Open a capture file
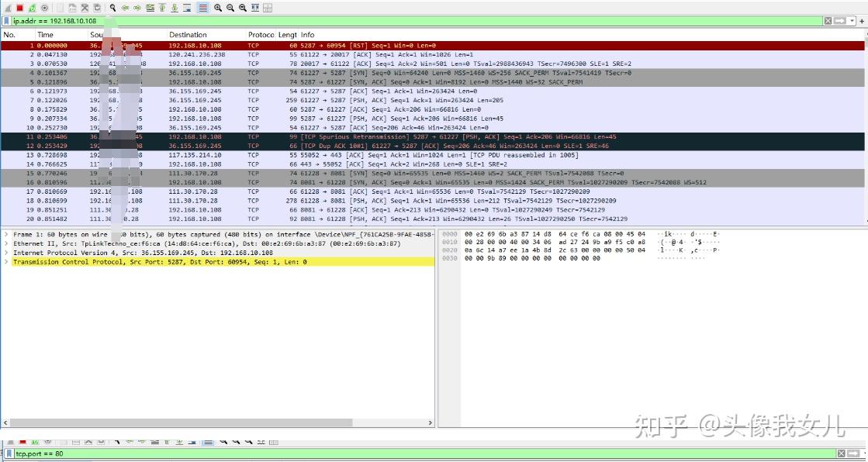Viewport: 868px width, 462px height. coord(60,8)
